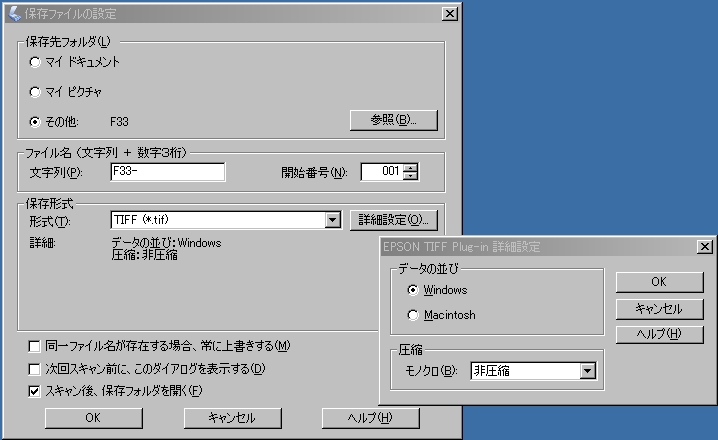The height and width of the screenshot is (440, 718).
Task: Select the マイ ピクチャ radio button
Action: click(35, 92)
